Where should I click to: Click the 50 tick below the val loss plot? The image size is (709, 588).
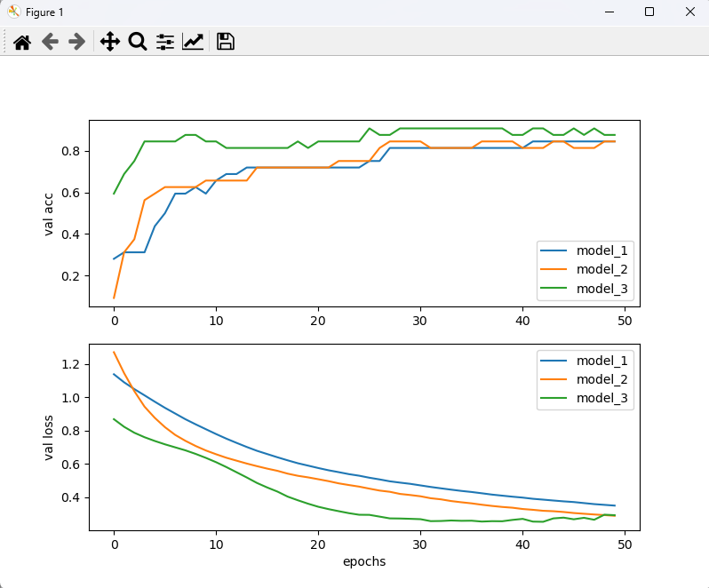[625, 544]
